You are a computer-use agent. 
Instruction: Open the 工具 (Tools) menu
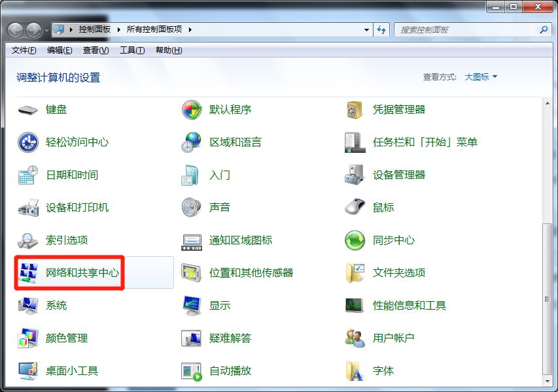tap(131, 50)
